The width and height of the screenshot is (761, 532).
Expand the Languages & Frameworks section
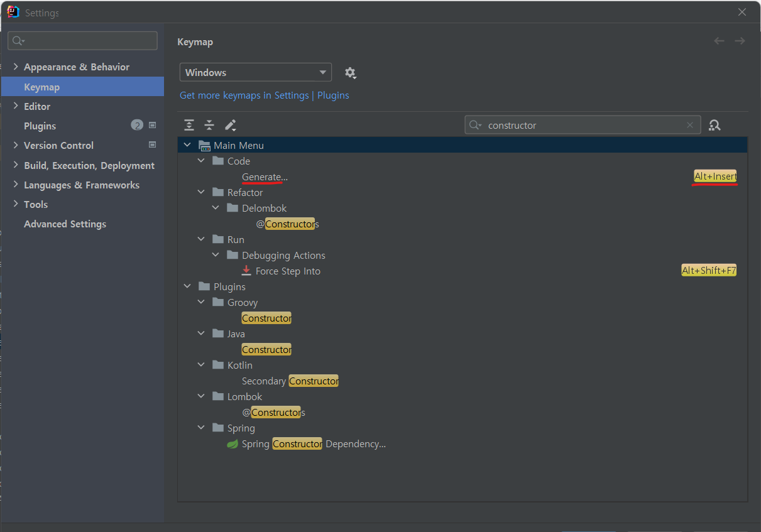[16, 185]
